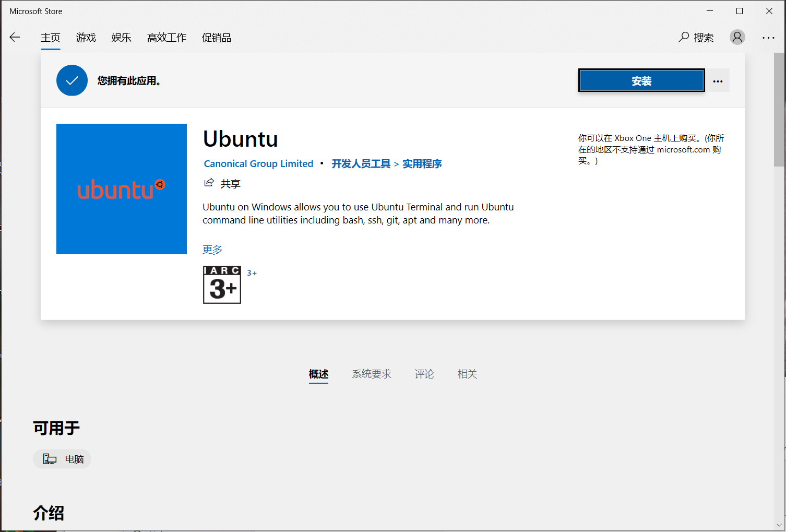Click the vertical scrollbar thumb
Image resolution: width=786 pixels, height=532 pixels.
[x=779, y=110]
